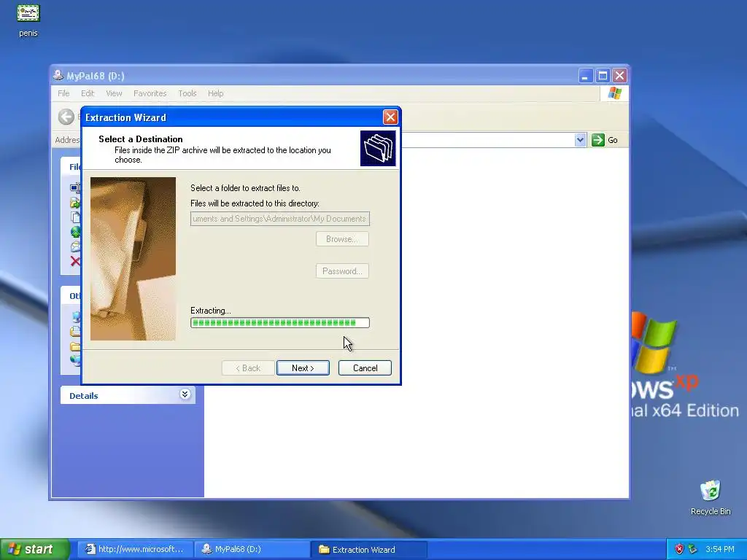Maximize the MyPal68 (D:) window
This screenshot has height=560, width=747.
[603, 76]
